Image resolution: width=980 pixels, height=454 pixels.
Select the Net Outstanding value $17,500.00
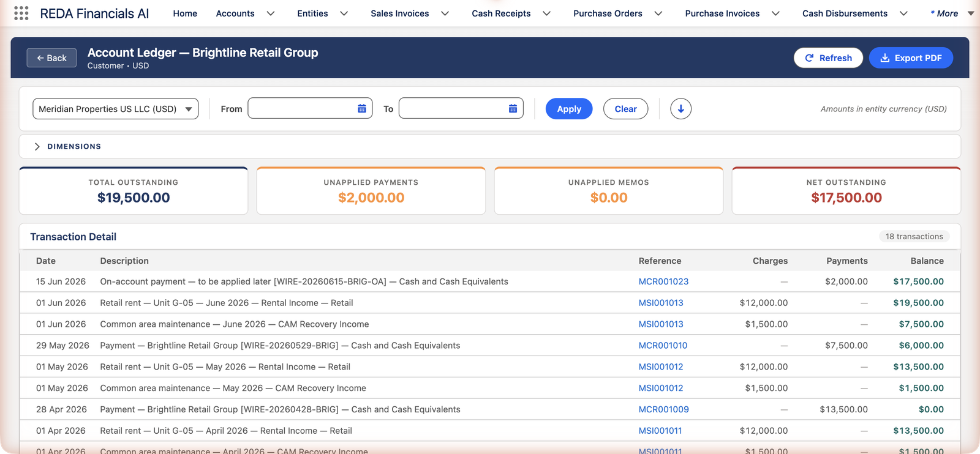pos(846,198)
